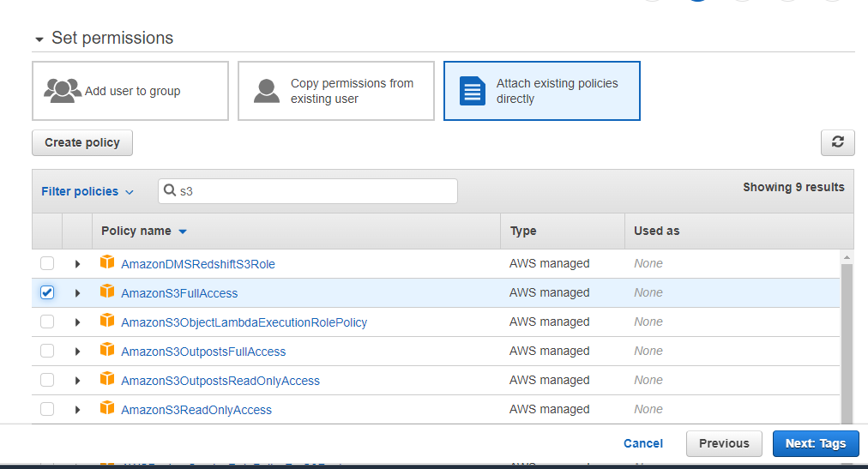Click the scrollbar up arrow of policy list
The width and height of the screenshot is (868, 469).
point(847,257)
